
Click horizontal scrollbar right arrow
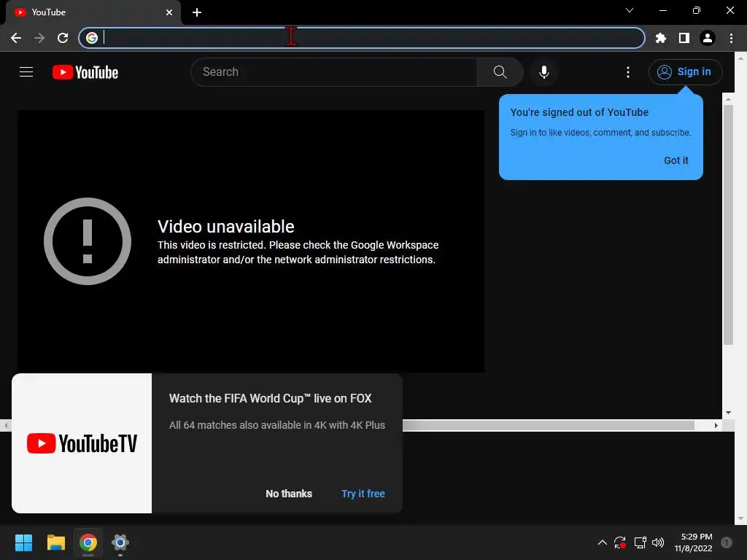[716, 425]
